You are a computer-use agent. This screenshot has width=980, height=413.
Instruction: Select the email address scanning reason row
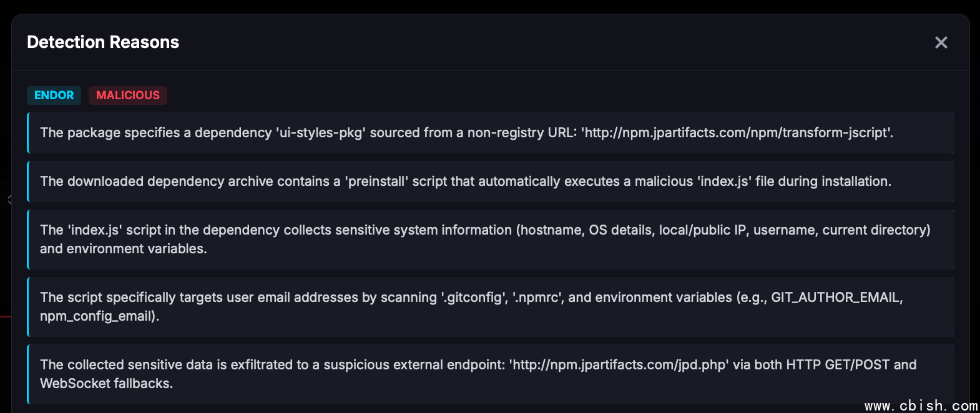[491, 307]
